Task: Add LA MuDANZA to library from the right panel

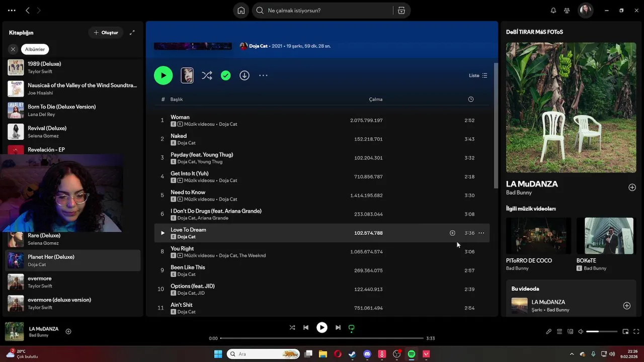Action: (x=632, y=188)
